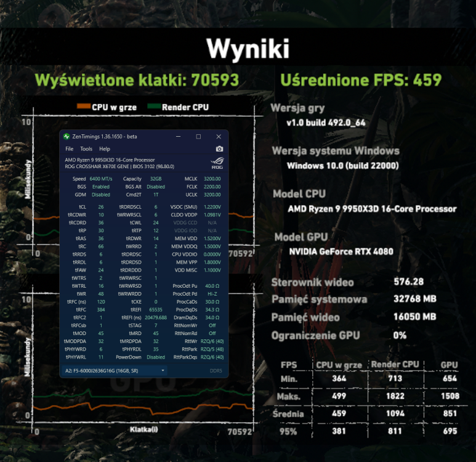Click 95% GPU value 695
The height and width of the screenshot is (462, 476).
click(450, 431)
